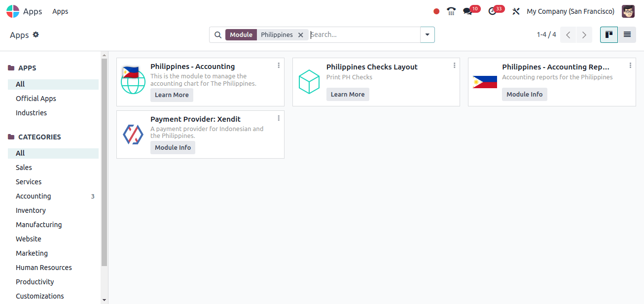
Task: Click the Xendit payment provider logo
Action: click(x=133, y=134)
